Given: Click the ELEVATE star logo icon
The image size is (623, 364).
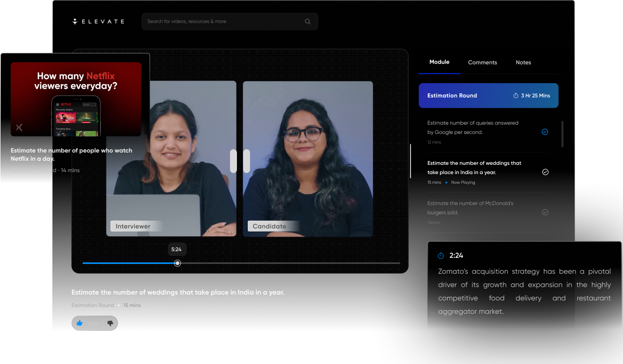Looking at the screenshot, I should (75, 22).
